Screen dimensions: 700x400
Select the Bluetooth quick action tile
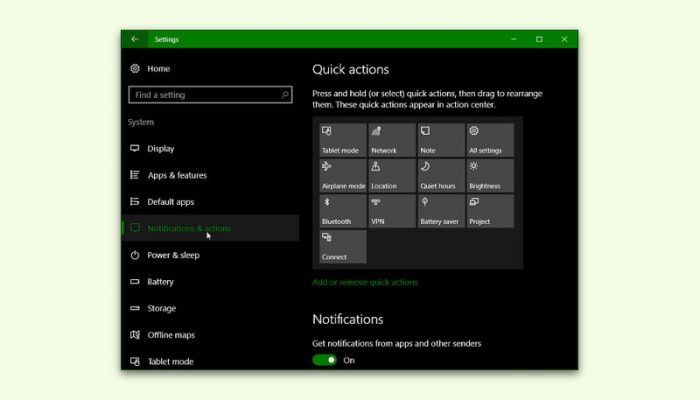coord(343,211)
